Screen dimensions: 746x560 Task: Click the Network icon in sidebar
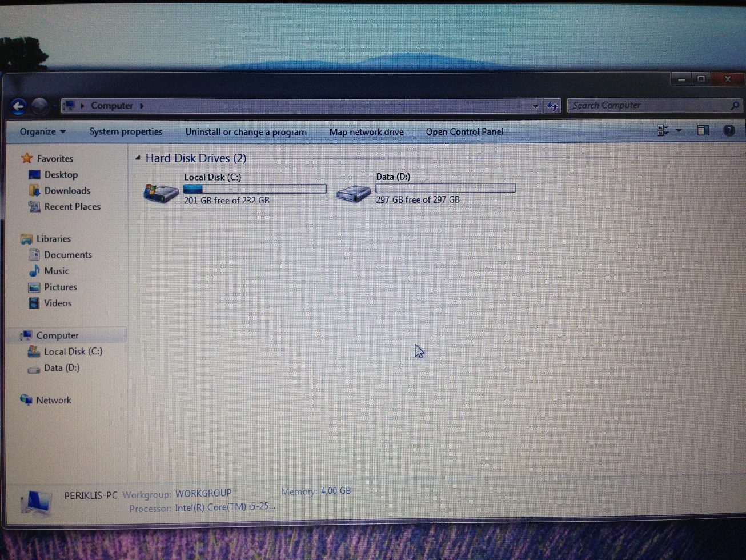click(x=26, y=400)
